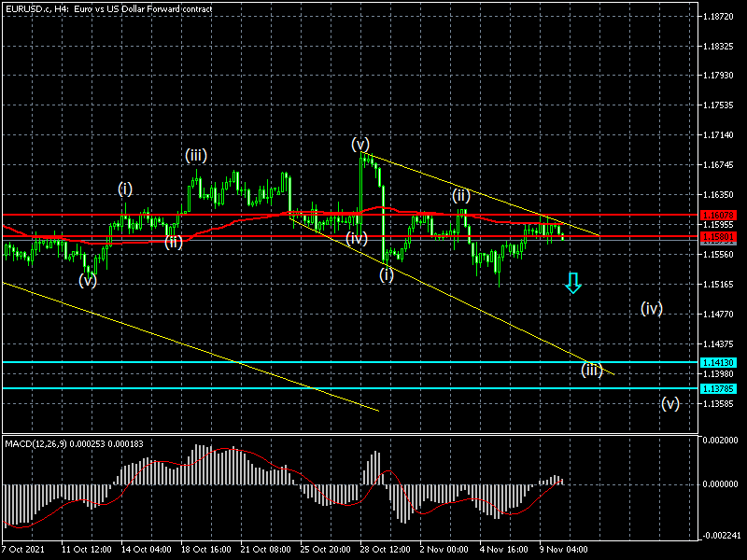Click the 28 Oct 12:00 time axis label
This screenshot has height=560, width=747.
click(384, 551)
